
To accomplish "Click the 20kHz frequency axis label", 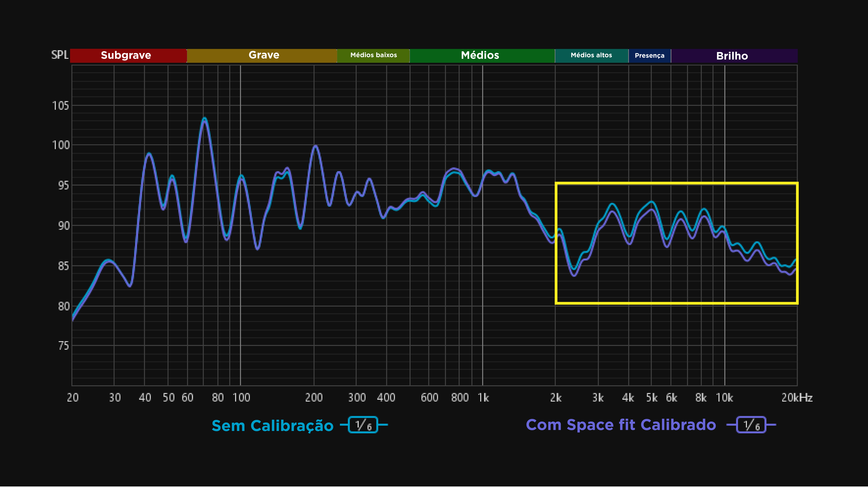I will click(x=797, y=398).
